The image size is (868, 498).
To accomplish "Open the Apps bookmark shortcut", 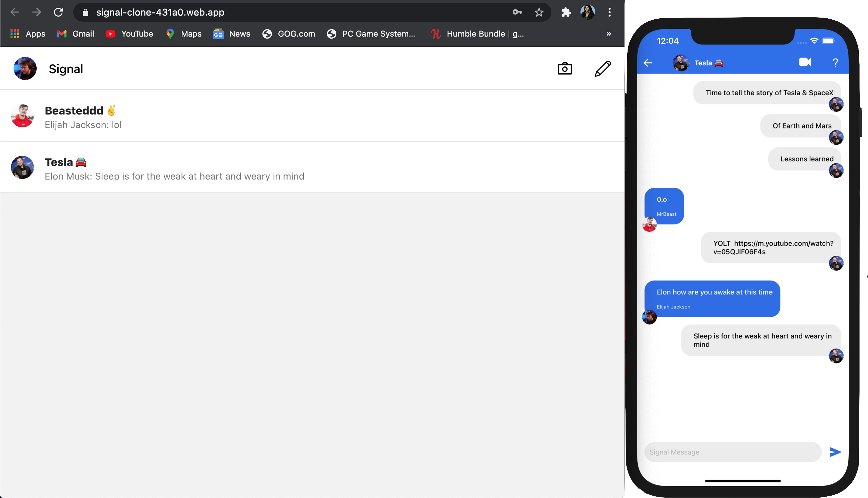I will (28, 34).
